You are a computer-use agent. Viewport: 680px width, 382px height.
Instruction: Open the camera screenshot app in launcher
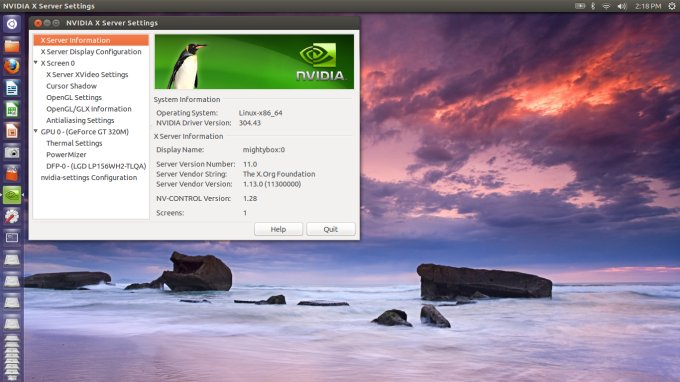tap(12, 152)
